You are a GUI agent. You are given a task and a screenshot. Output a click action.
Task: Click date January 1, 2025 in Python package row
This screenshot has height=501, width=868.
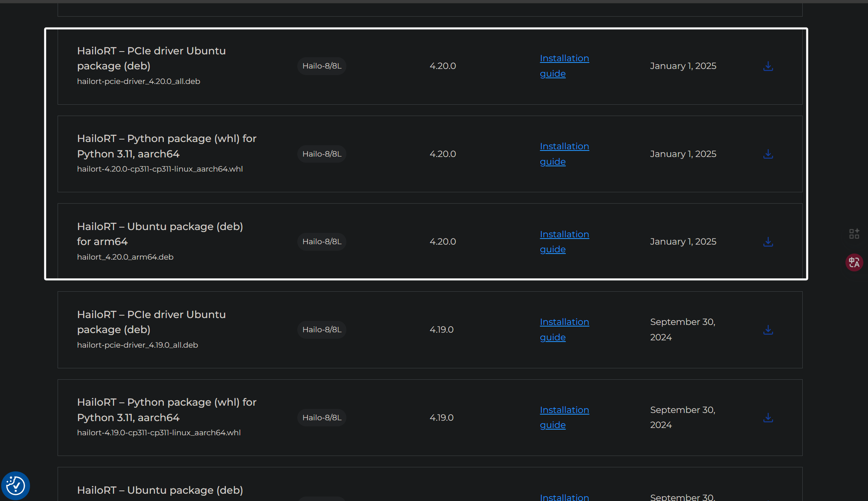pos(683,154)
